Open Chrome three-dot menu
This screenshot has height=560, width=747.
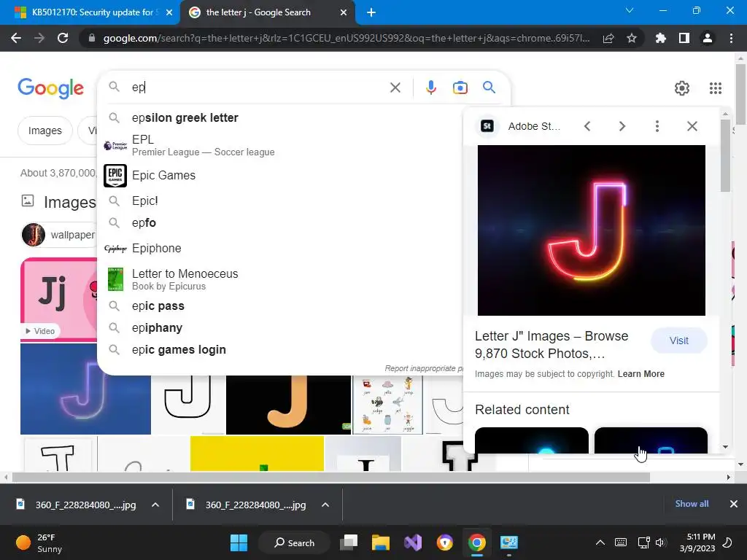coord(731,38)
